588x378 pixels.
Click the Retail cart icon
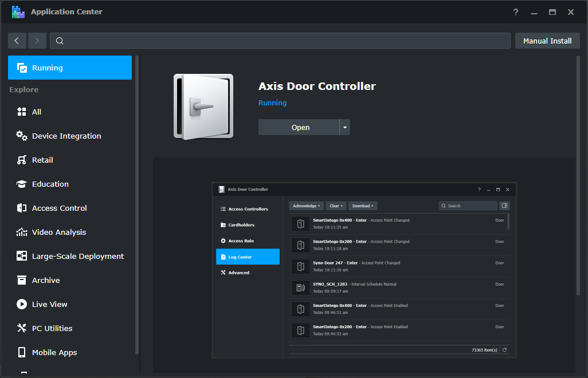tap(22, 160)
